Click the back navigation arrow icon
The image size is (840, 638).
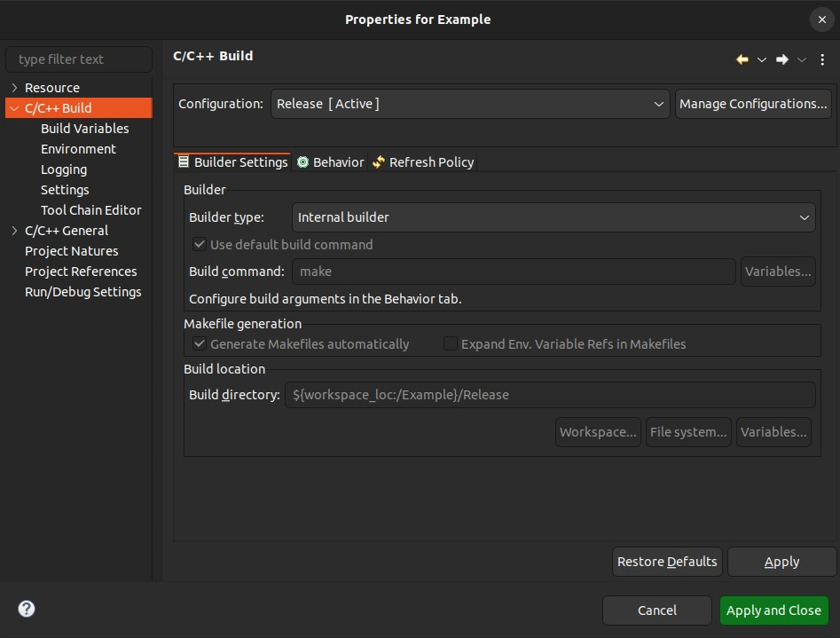tap(742, 59)
